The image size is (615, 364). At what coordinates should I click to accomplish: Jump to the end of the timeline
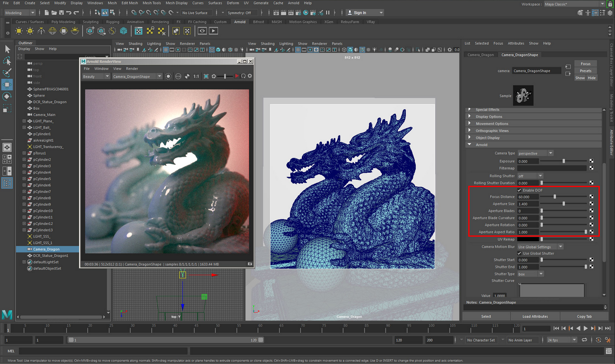point(608,329)
